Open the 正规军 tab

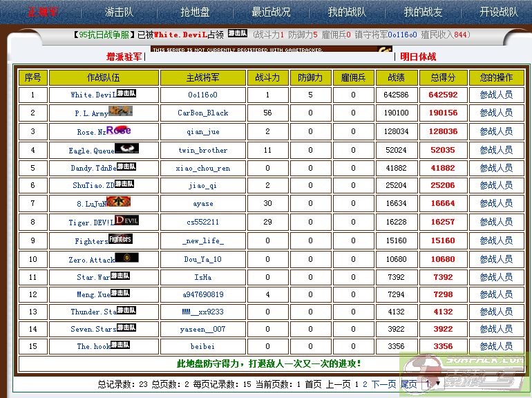pos(43,12)
